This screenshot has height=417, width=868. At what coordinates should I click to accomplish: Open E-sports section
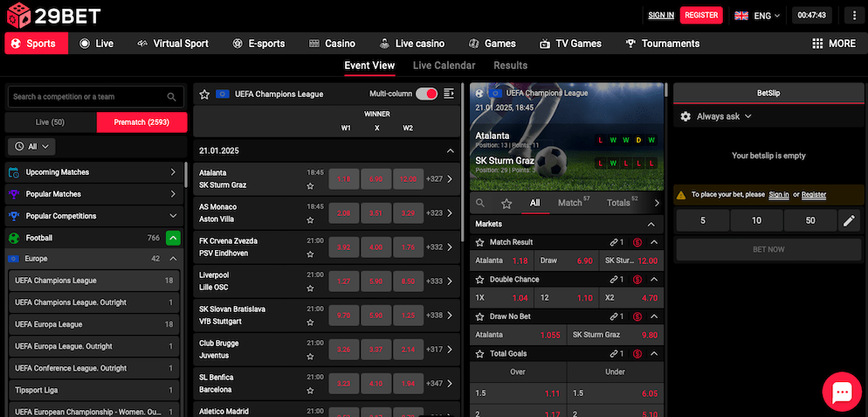(x=258, y=43)
